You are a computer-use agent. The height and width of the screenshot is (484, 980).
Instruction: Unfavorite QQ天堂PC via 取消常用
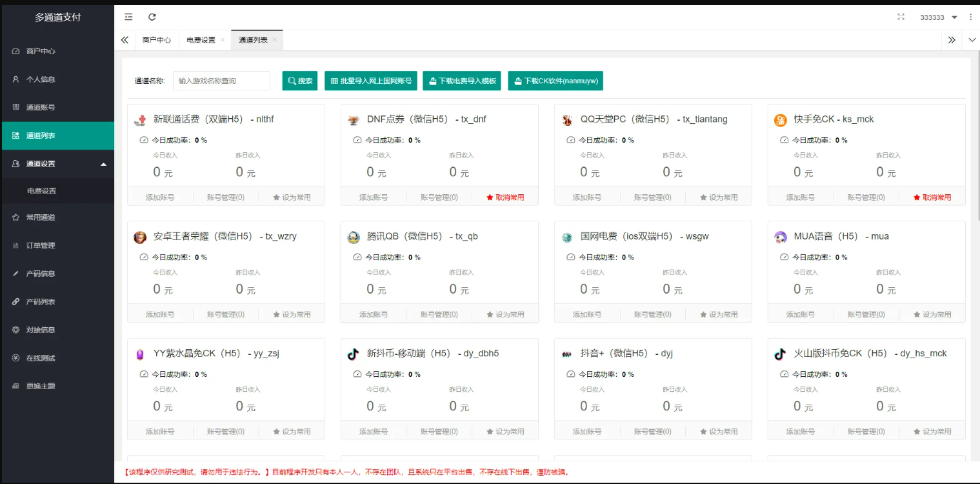(719, 197)
